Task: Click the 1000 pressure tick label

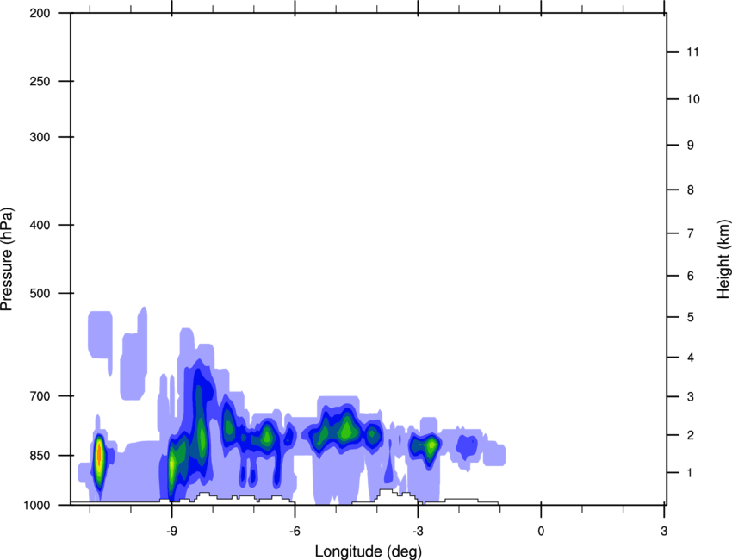Action: click(x=37, y=505)
